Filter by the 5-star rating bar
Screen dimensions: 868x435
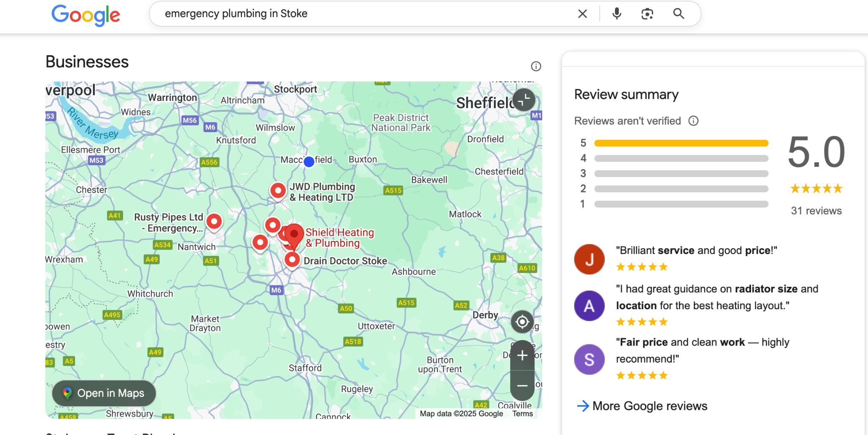coord(681,143)
